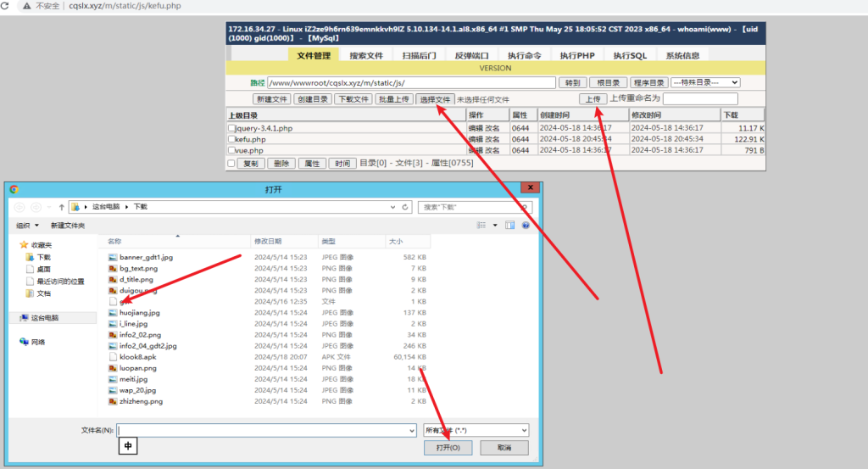The height and width of the screenshot is (469, 868).
Task: Open the 系统信息 tab
Action: tap(682, 55)
